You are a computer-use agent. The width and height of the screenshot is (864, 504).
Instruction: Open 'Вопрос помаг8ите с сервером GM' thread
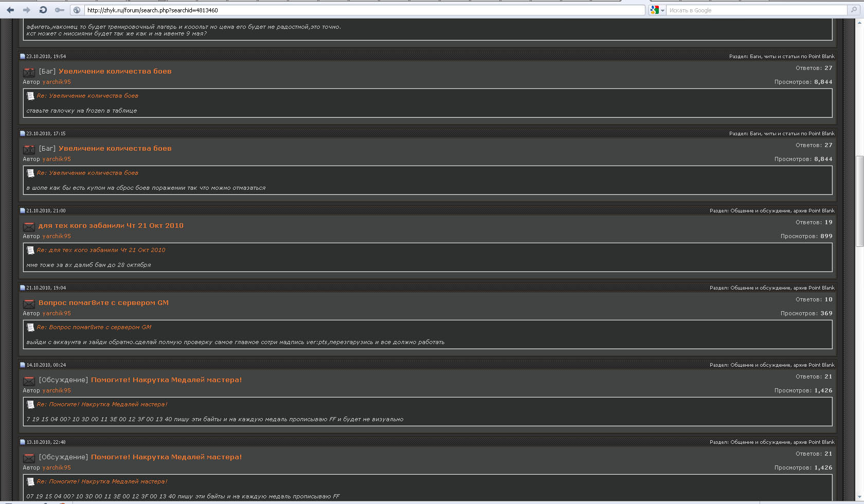(103, 303)
